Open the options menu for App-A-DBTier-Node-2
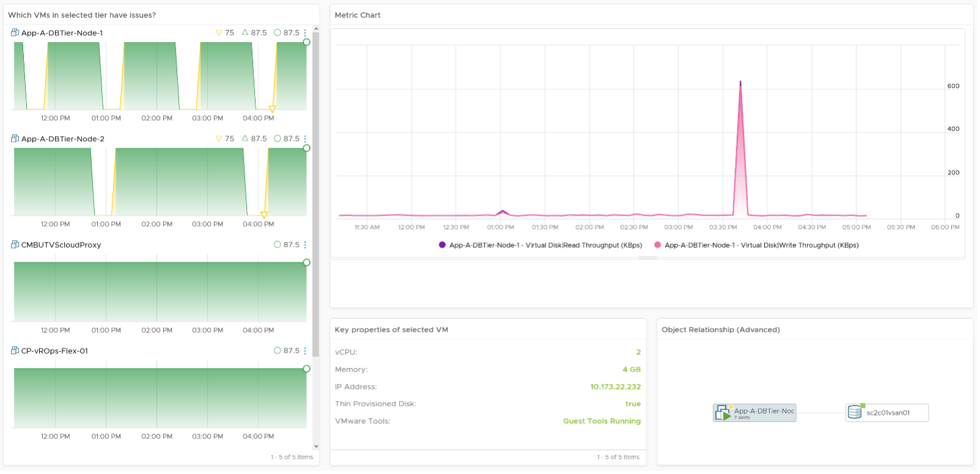This screenshot has height=474, width=980. pyautogui.click(x=305, y=139)
